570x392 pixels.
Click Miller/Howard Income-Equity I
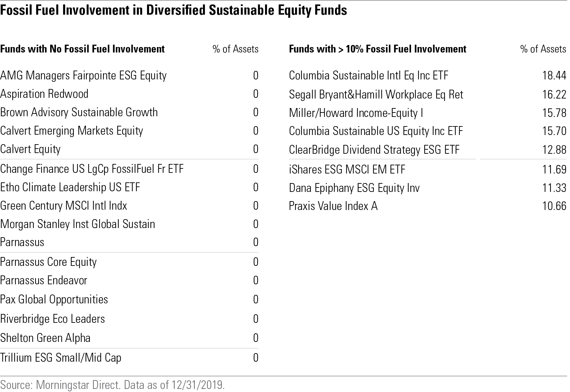[356, 113]
